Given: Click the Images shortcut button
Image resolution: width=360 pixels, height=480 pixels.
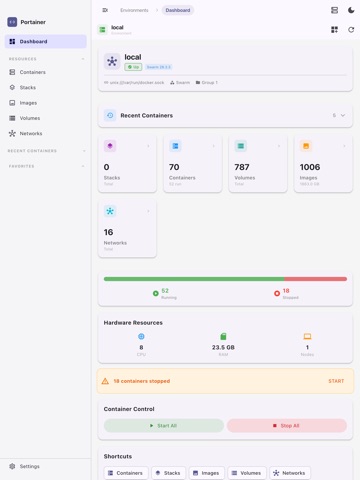Looking at the screenshot, I should pyautogui.click(x=207, y=473).
